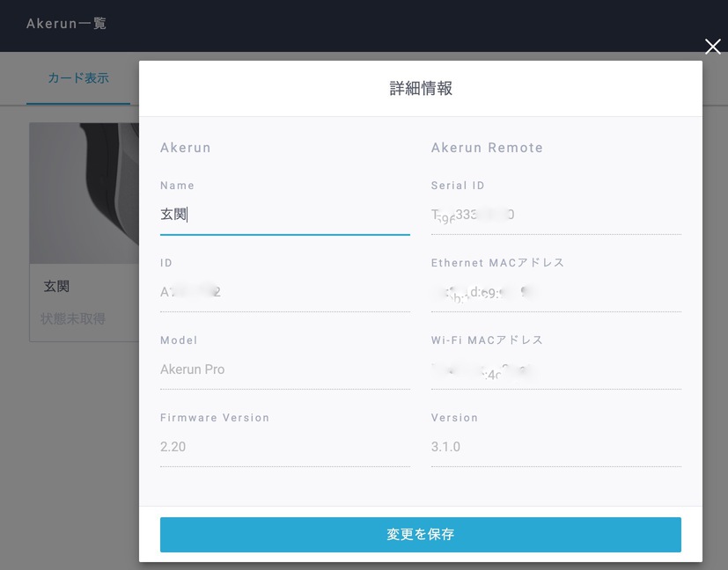Select the Akerun一覧 page heading
728x570 pixels.
coord(66,23)
